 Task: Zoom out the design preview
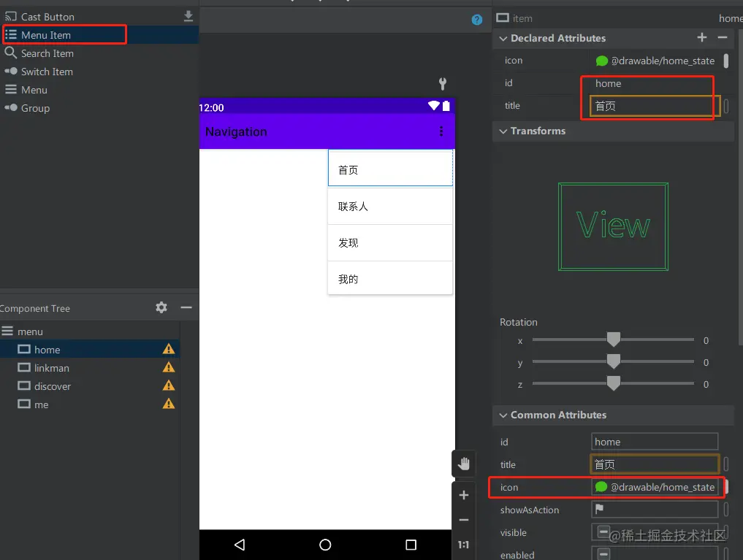point(464,521)
